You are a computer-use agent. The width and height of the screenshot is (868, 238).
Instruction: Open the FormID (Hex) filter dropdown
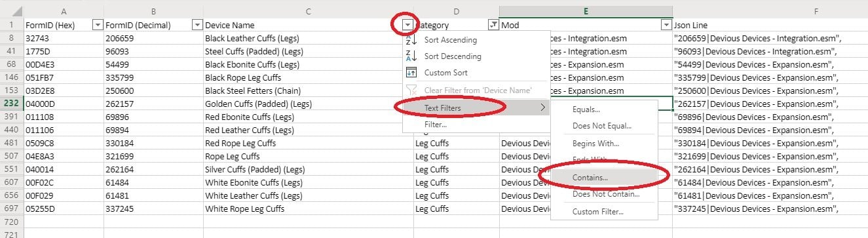(98, 25)
